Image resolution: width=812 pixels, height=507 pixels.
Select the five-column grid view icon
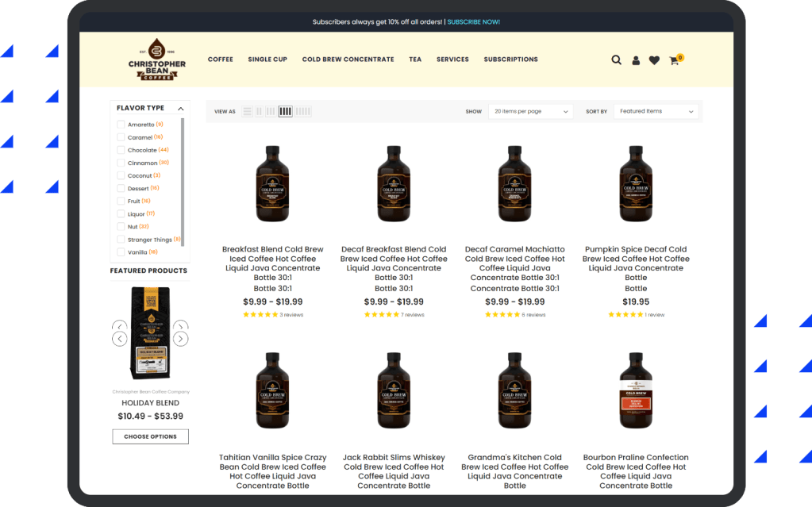(303, 112)
